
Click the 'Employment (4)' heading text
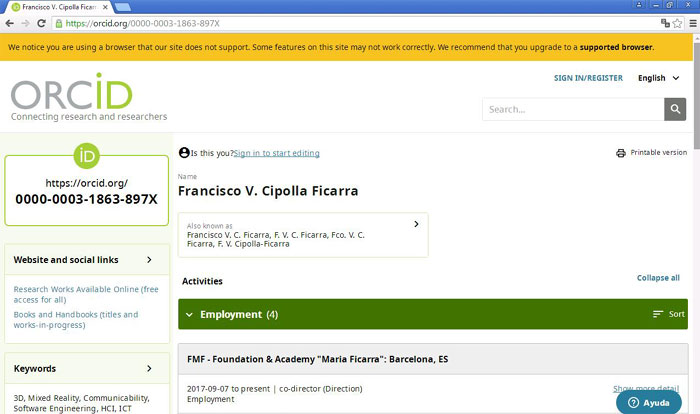tap(239, 314)
